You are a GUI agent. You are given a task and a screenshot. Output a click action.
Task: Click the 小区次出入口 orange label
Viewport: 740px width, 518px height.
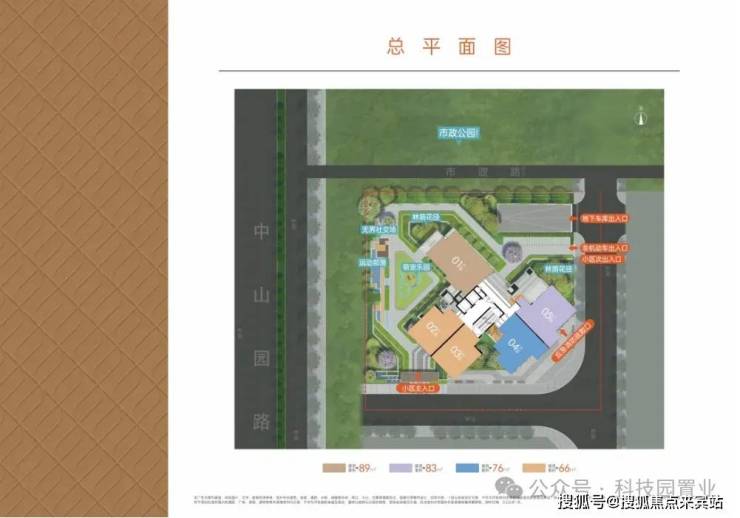pos(602,259)
